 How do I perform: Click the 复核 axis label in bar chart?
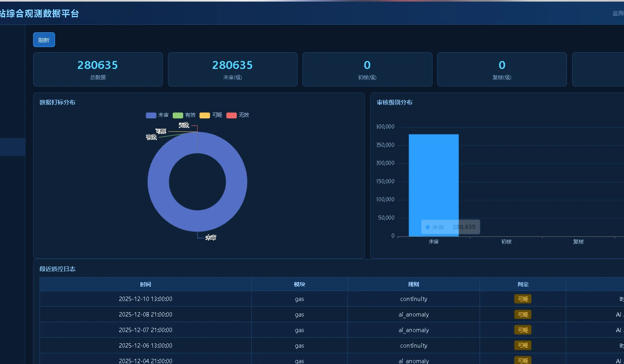tap(579, 242)
